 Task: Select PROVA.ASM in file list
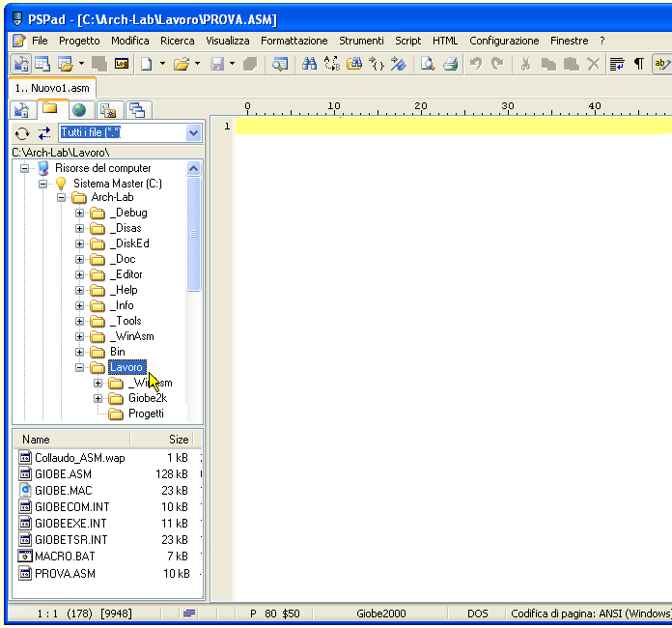click(x=65, y=574)
